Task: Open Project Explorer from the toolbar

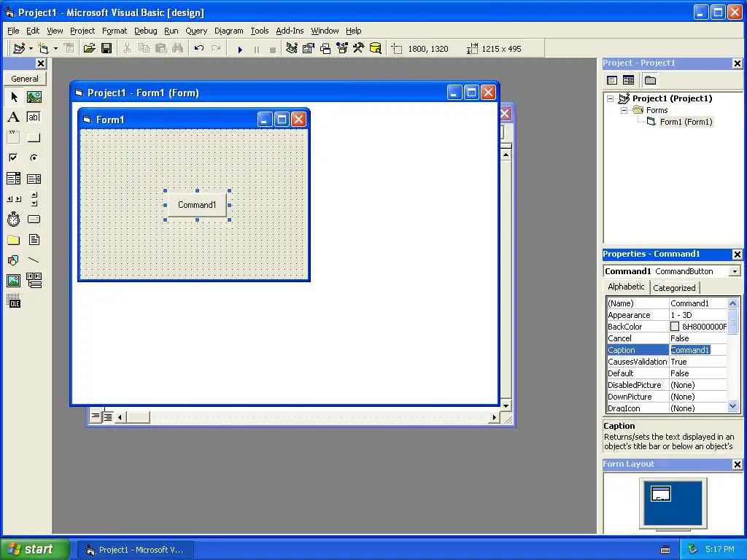Action: click(292, 49)
